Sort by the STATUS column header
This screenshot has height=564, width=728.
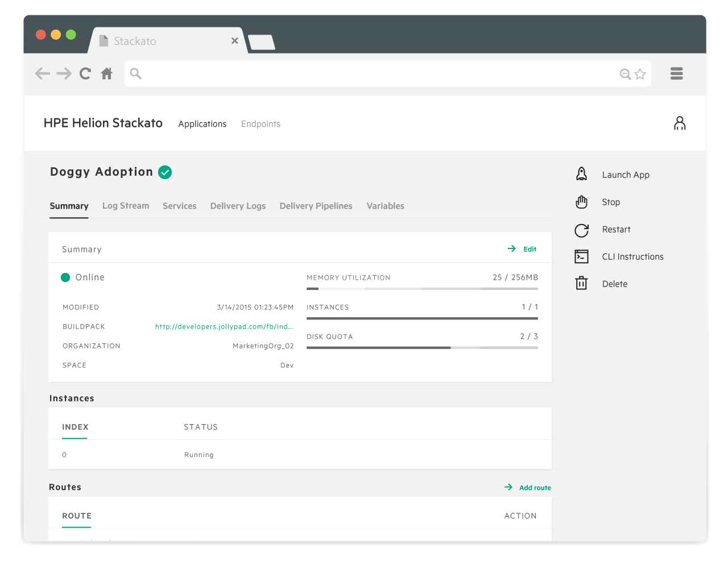point(201,427)
